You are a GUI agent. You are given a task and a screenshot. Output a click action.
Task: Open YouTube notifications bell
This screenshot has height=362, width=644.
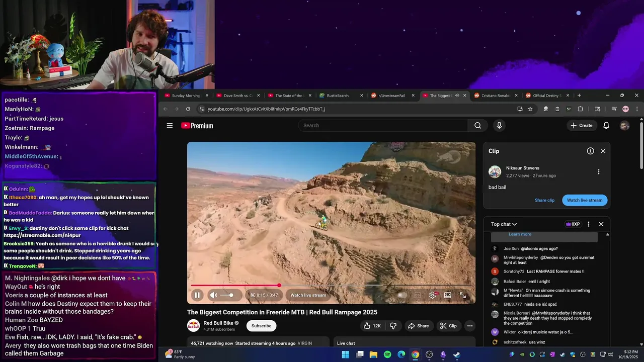point(606,125)
